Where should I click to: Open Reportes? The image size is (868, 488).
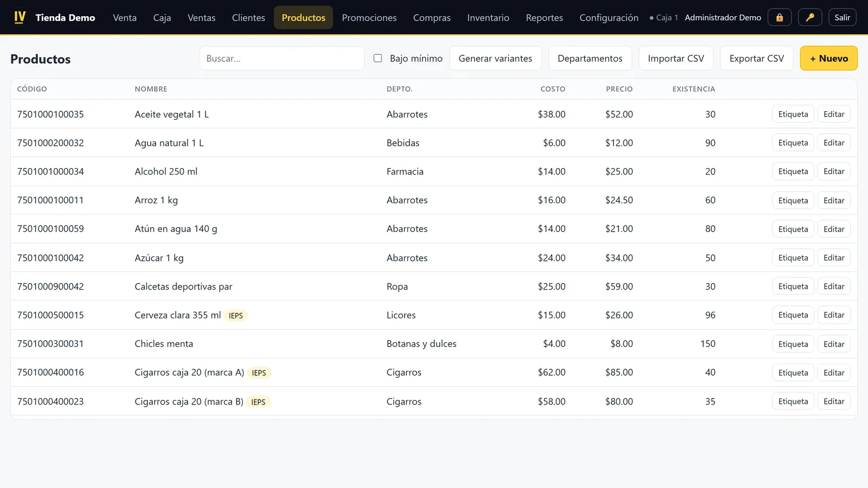point(544,17)
